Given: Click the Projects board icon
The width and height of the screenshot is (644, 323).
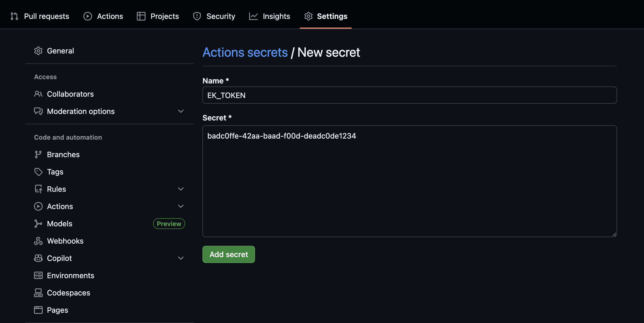Looking at the screenshot, I should click(x=141, y=16).
